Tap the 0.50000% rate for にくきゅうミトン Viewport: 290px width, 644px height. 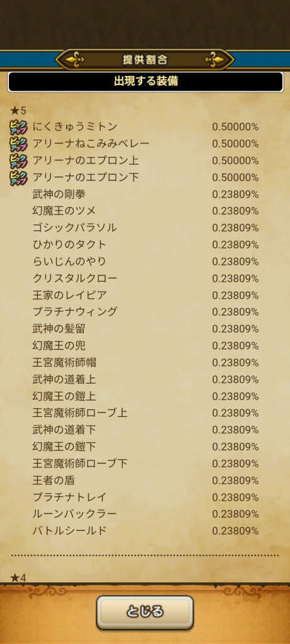coord(235,127)
